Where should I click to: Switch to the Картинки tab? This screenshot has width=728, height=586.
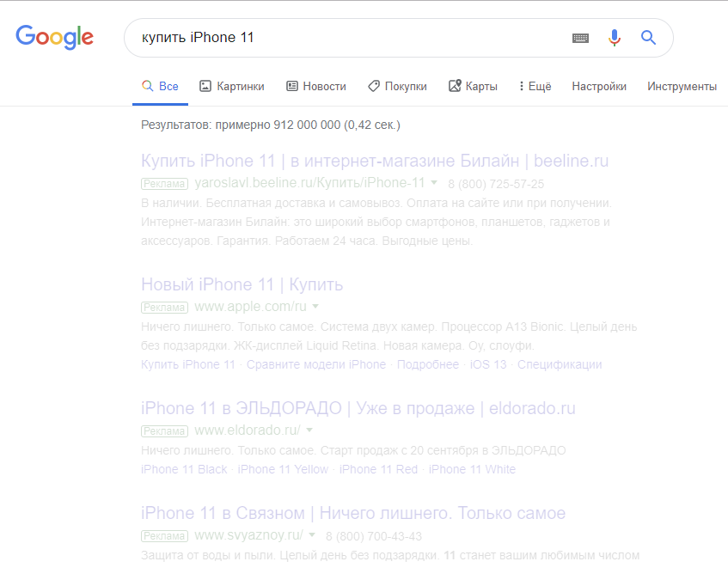(x=232, y=86)
